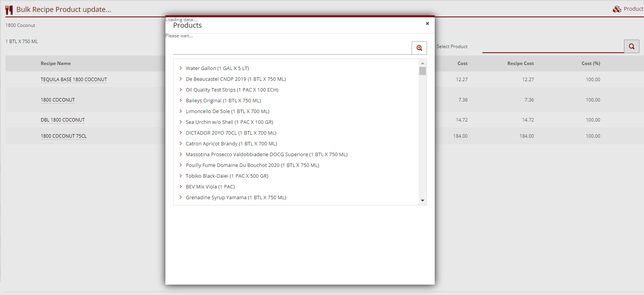
Task: Click the product list scroll up arrow
Action: (x=422, y=63)
